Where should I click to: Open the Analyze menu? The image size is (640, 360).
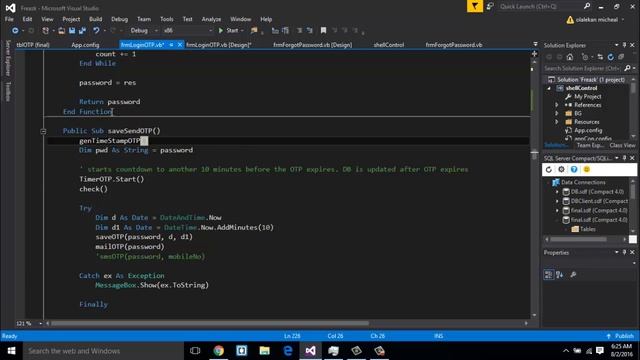click(x=211, y=19)
